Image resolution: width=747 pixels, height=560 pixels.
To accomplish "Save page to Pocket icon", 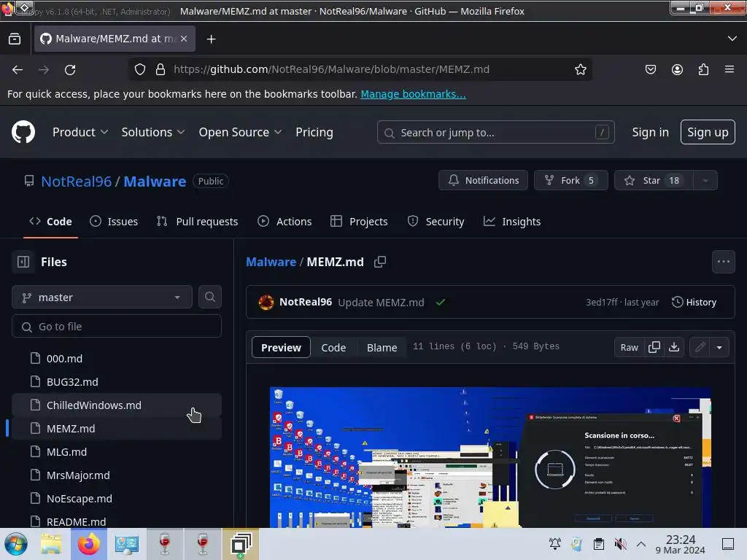I will [650, 69].
